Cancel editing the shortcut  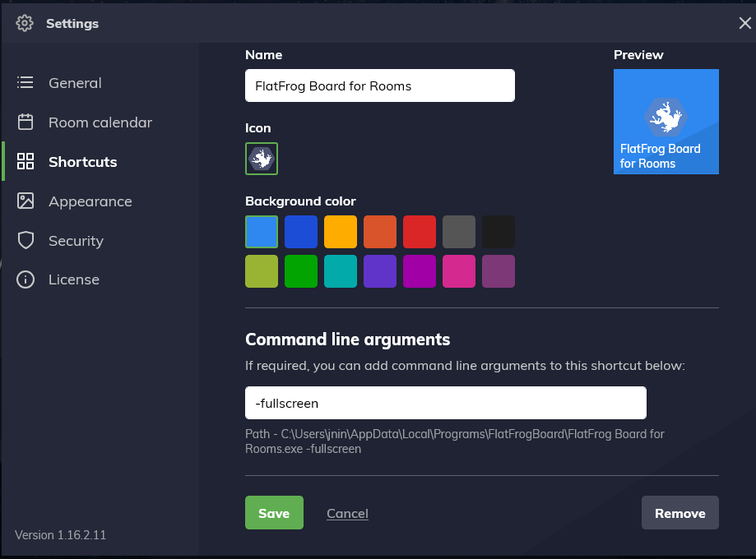pos(347,513)
